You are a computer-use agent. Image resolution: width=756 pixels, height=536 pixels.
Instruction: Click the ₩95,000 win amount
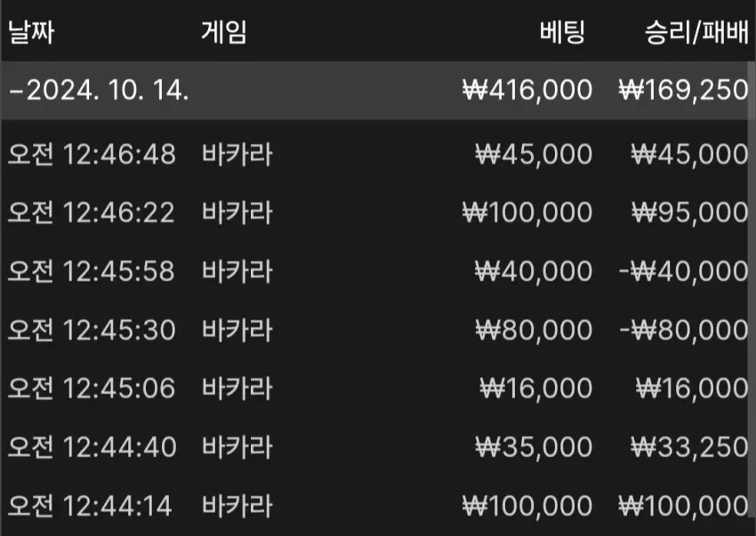pos(690,212)
